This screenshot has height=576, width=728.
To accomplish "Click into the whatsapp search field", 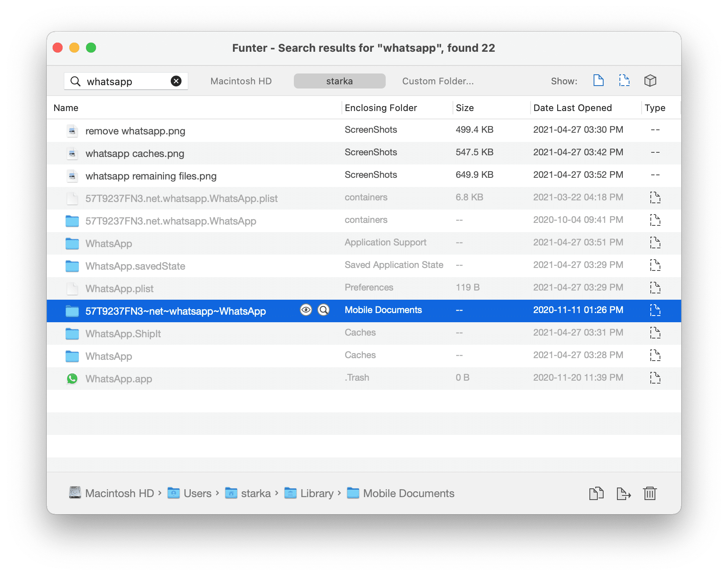I will point(126,81).
